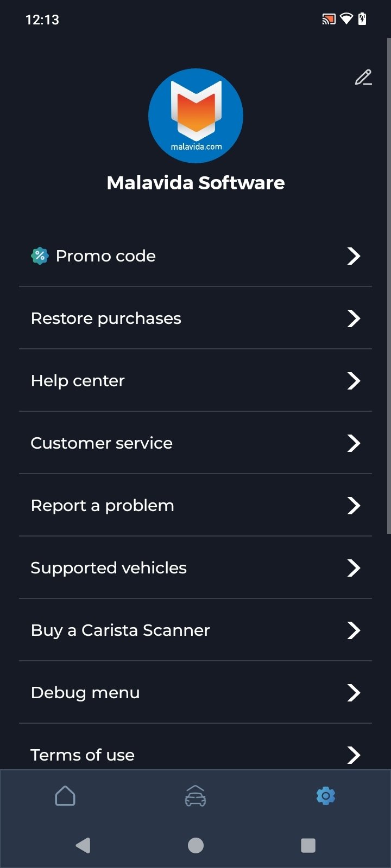Image resolution: width=391 pixels, height=868 pixels.
Task: Open Customer service menu item
Action: [102, 443]
